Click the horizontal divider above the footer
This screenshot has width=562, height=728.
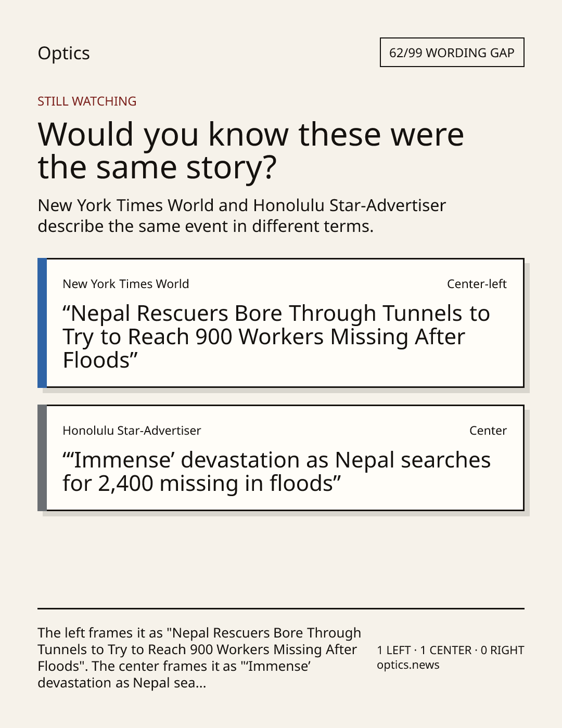tap(281, 608)
